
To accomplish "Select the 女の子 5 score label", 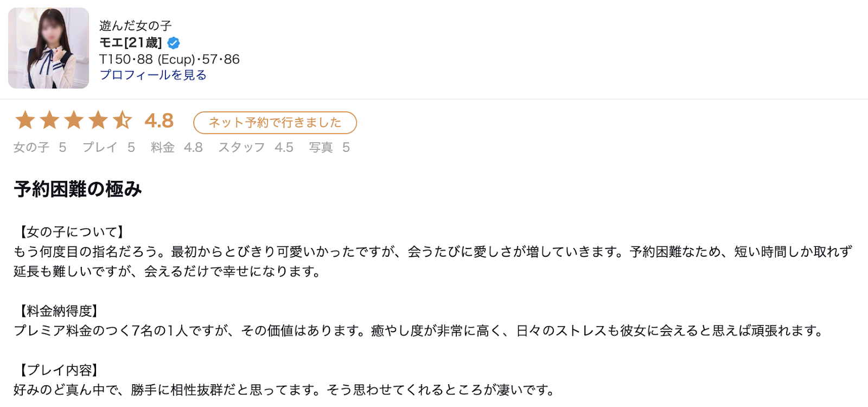I will tap(40, 148).
